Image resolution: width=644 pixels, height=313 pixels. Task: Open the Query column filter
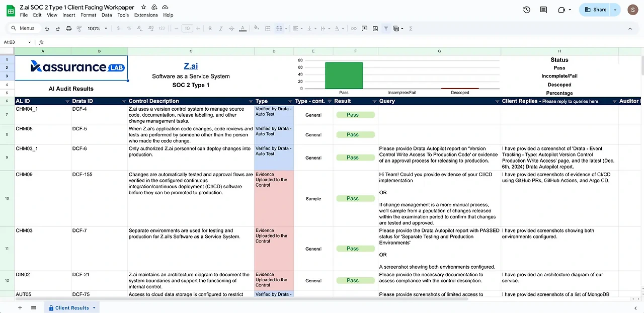click(497, 101)
